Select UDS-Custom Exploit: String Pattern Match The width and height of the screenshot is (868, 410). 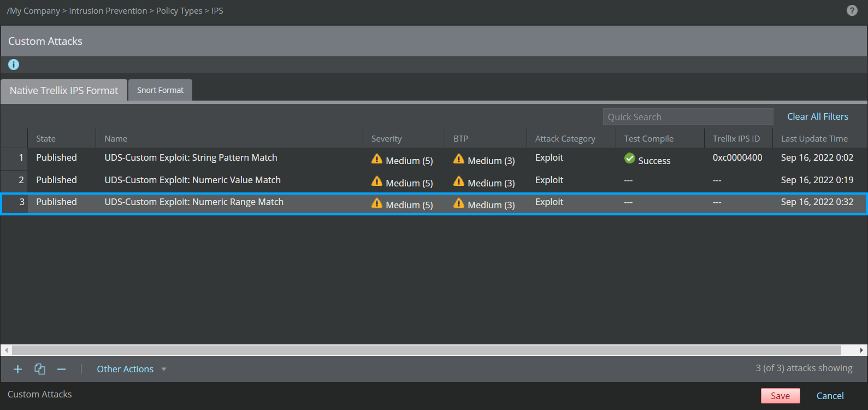pyautogui.click(x=191, y=157)
